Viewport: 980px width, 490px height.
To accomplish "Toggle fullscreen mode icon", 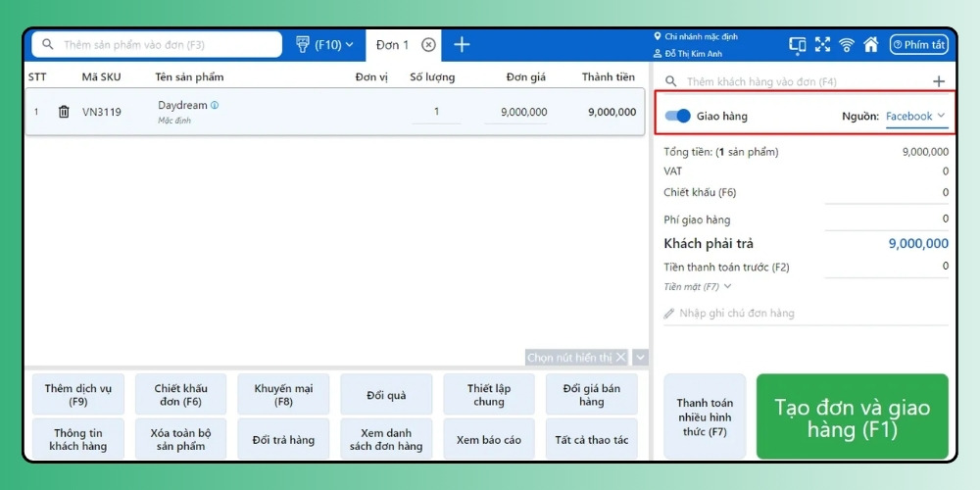I will tap(822, 44).
